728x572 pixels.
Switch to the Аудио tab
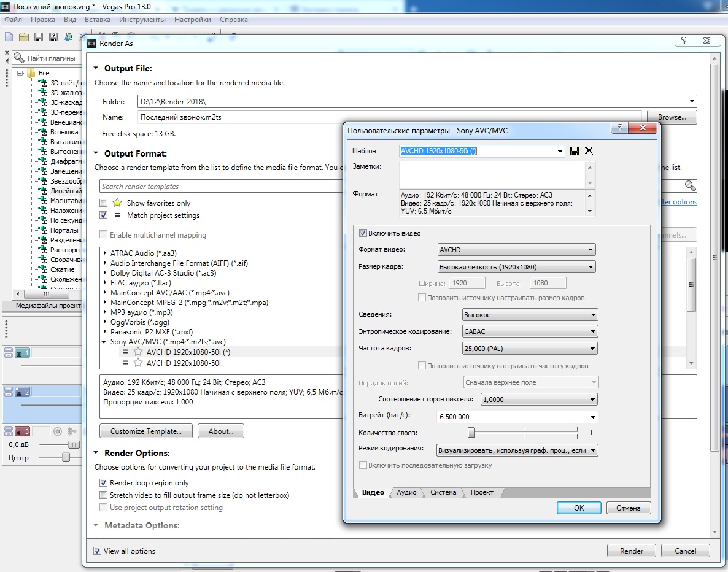(406, 492)
